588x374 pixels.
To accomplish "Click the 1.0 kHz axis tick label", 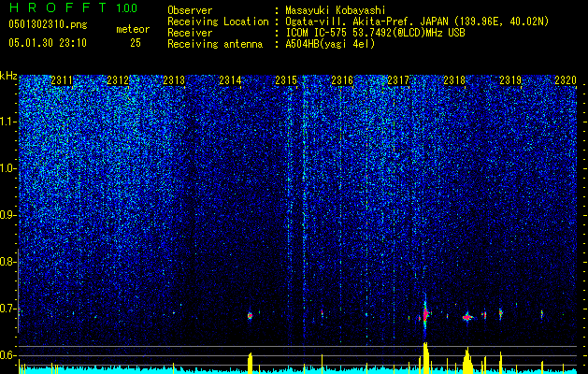I will point(8,168).
